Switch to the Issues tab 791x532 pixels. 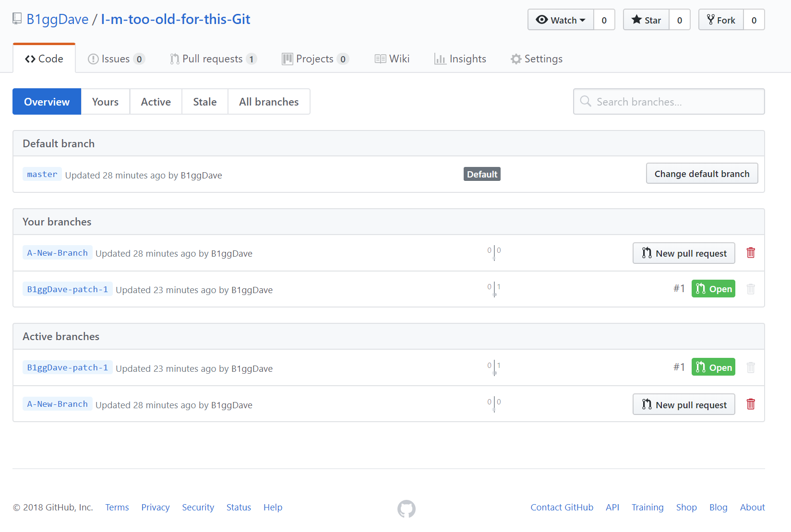tap(116, 59)
